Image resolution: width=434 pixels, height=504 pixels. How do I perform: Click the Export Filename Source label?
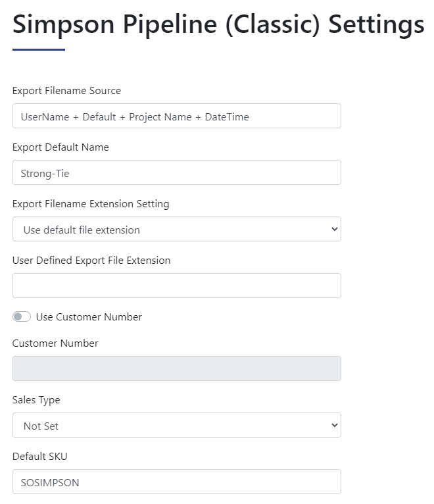(x=66, y=91)
